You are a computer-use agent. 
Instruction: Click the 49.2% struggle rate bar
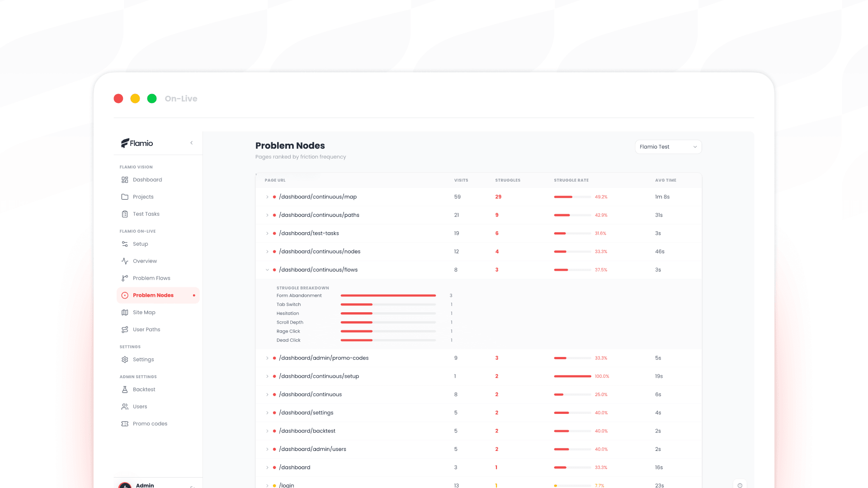click(x=572, y=197)
